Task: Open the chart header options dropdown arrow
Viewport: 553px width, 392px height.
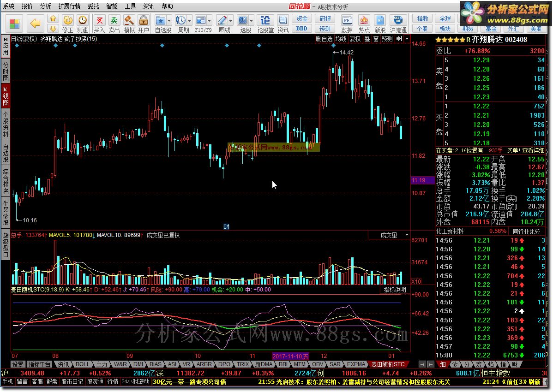Action: [407, 39]
